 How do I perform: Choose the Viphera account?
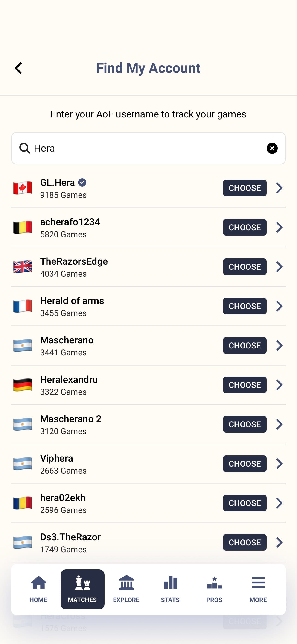pos(245,463)
